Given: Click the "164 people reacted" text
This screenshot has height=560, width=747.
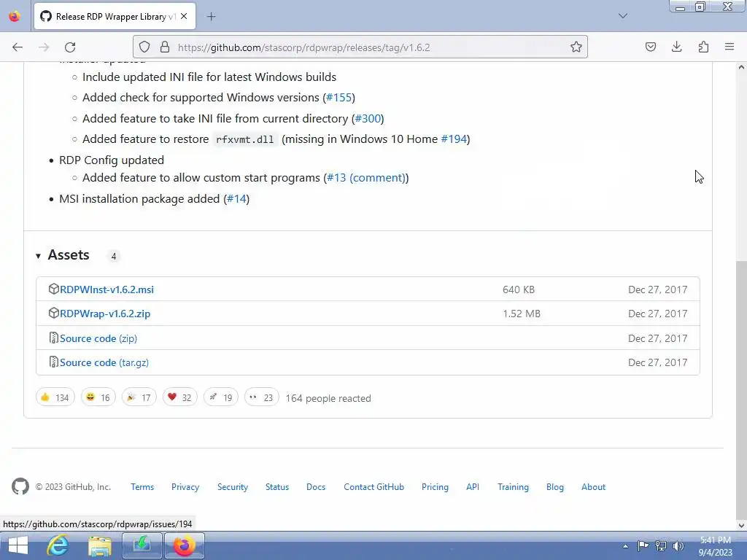Looking at the screenshot, I should (x=328, y=399).
